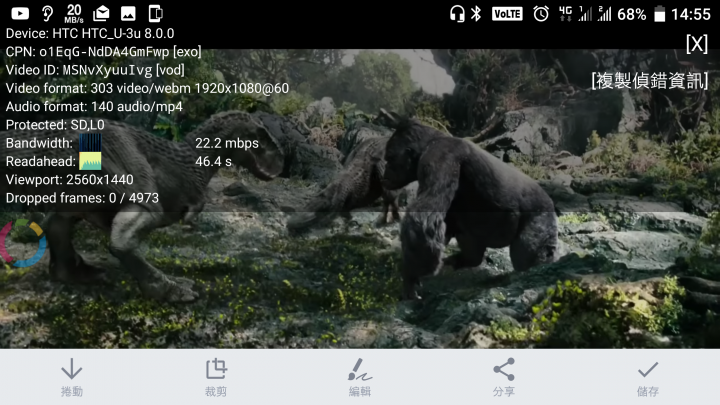
Task: Tap the 20 MB/s network speed indicator
Action: coord(73,14)
